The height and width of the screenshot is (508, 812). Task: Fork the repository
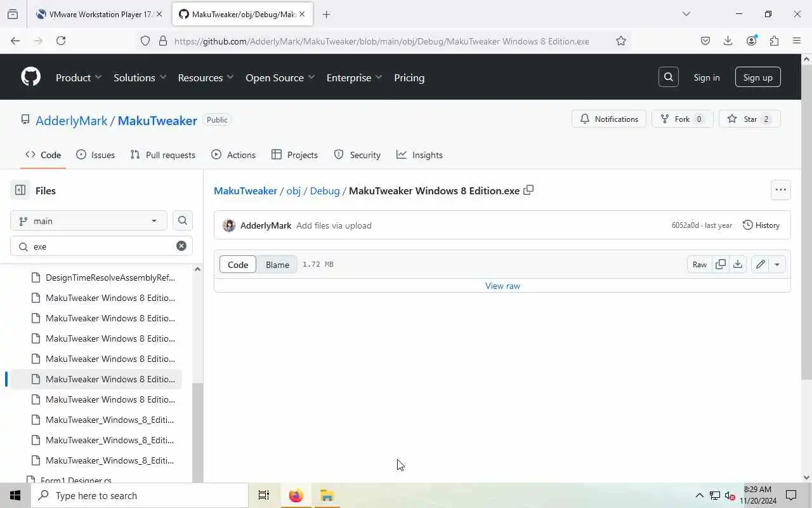683,119
